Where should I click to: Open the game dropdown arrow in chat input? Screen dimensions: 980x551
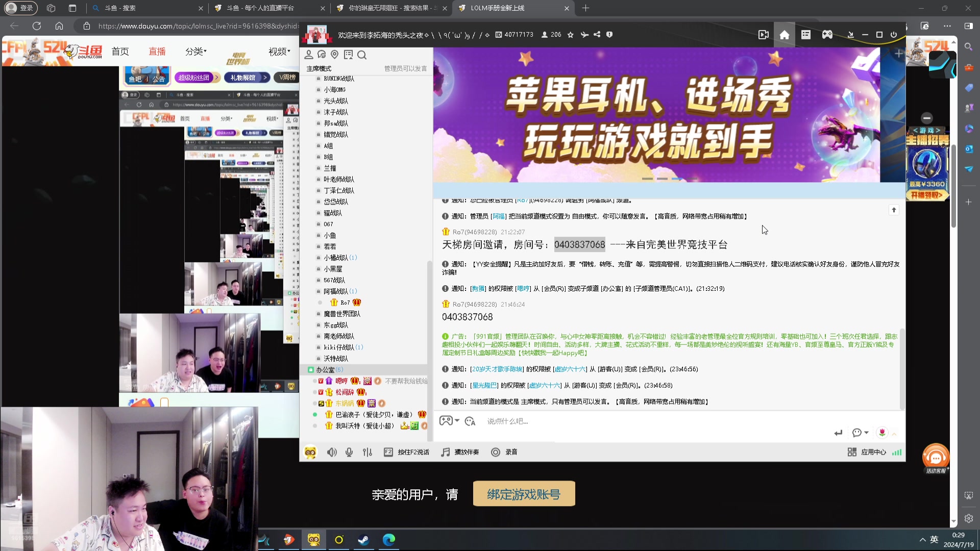pos(457,421)
